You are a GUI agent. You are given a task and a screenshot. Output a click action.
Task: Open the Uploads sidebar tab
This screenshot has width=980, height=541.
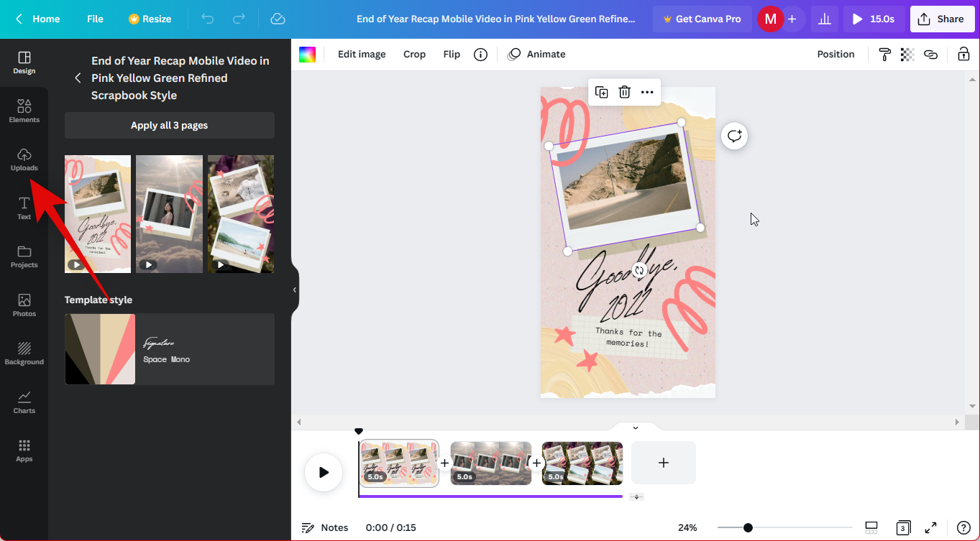click(24, 159)
